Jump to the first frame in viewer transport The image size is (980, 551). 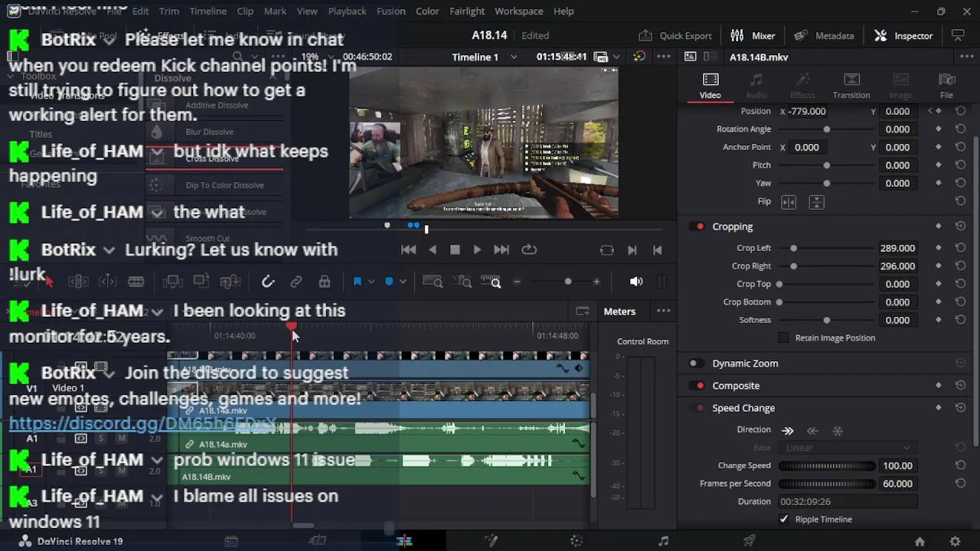[409, 249]
